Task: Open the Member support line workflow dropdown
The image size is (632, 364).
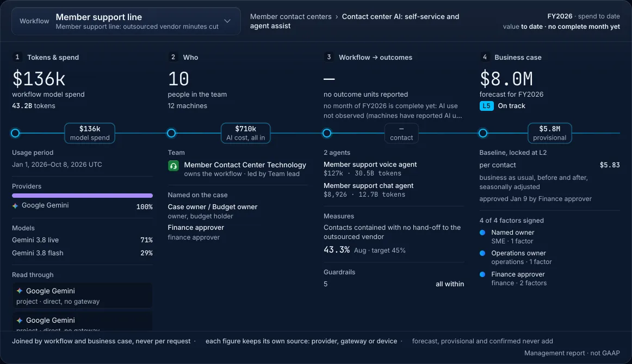Action: (x=126, y=21)
